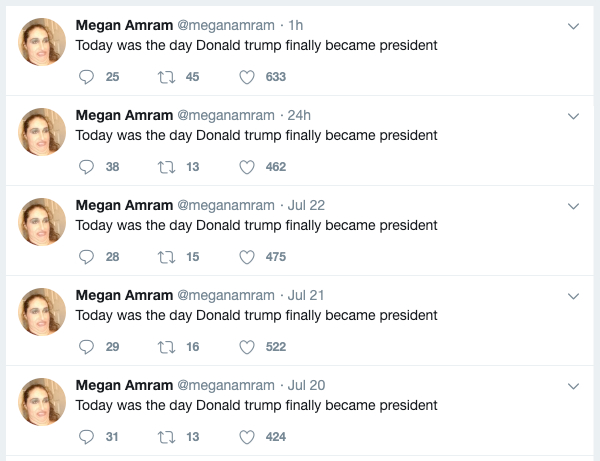
Task: Open the chevron menu on the Jul 22 tweet
Action: point(573,206)
